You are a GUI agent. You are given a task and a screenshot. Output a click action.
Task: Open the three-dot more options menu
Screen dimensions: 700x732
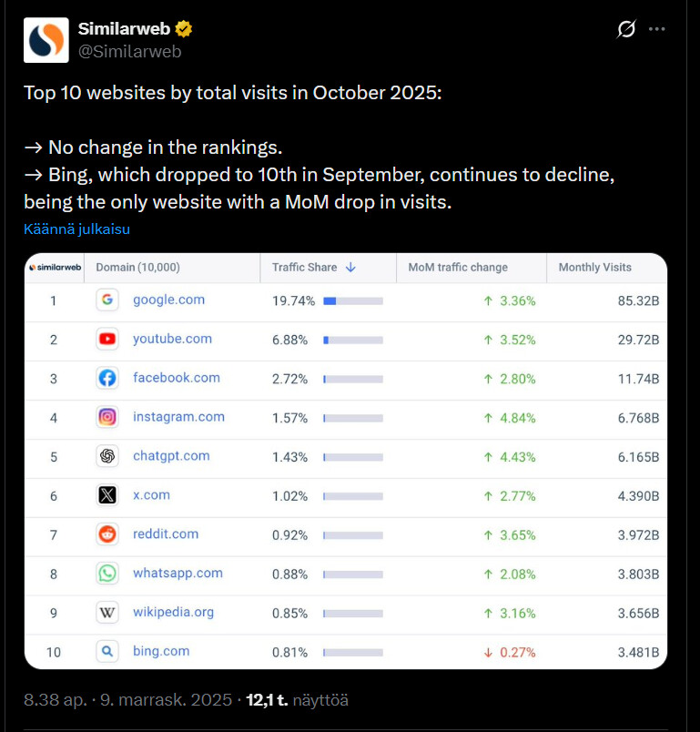pos(657,29)
